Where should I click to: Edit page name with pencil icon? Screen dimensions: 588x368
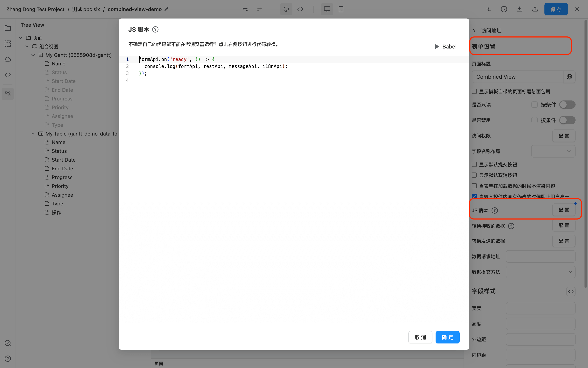pyautogui.click(x=166, y=9)
